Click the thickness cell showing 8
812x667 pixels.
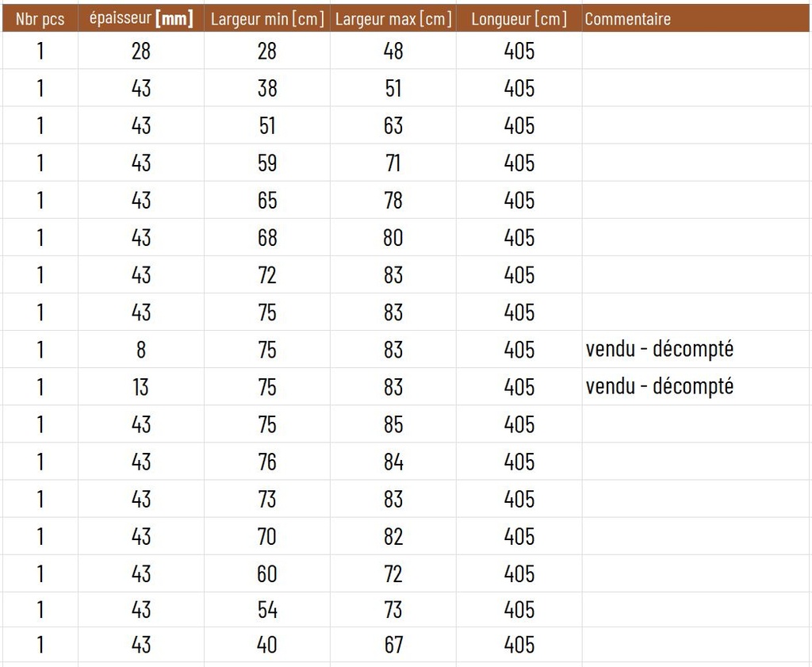pos(141,350)
